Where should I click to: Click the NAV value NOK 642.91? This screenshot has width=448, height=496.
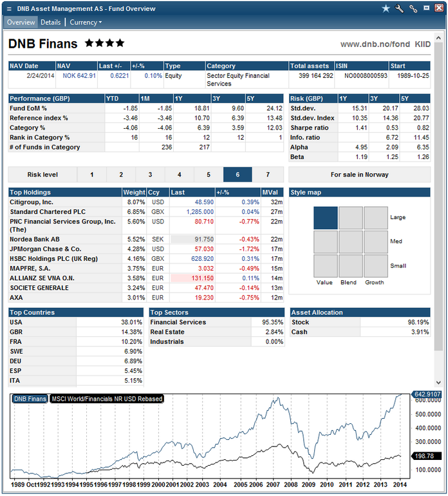click(x=79, y=75)
